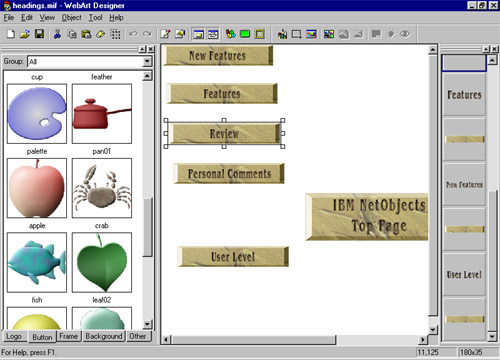The width and height of the screenshot is (500, 360).
Task: Open the Object menu
Action: 71,18
